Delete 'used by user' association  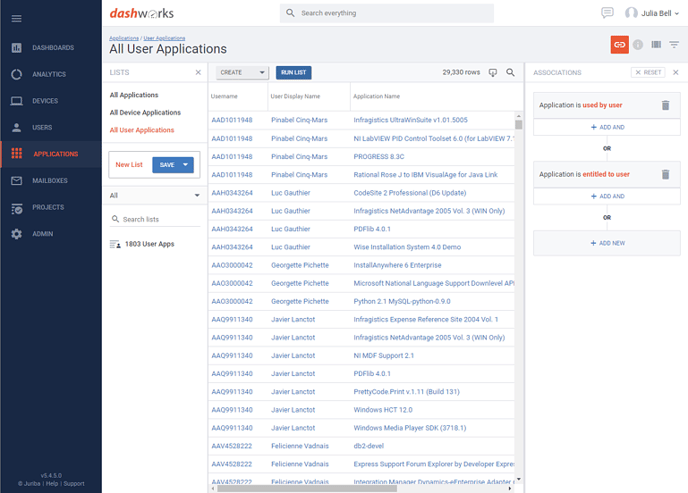[665, 105]
